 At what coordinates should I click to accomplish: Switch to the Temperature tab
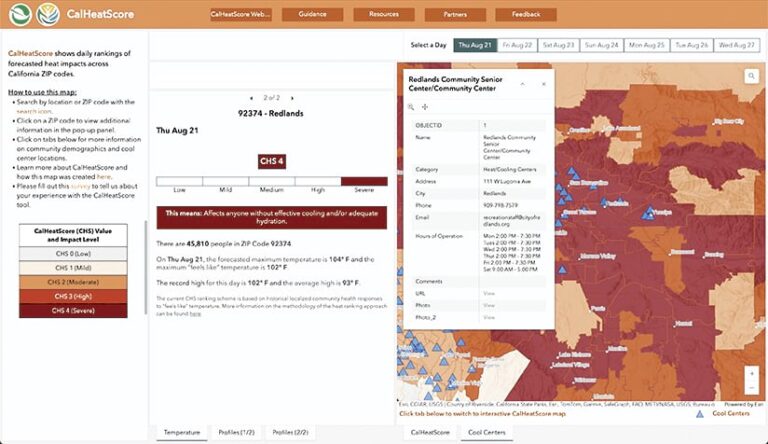click(x=182, y=432)
